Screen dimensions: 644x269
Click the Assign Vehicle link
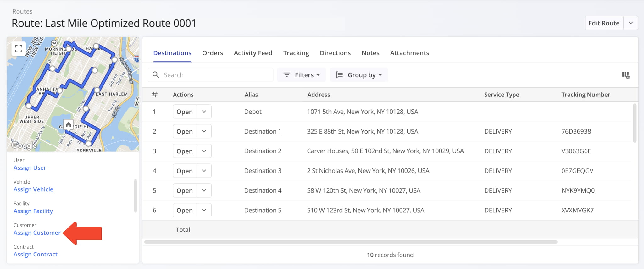click(x=33, y=189)
